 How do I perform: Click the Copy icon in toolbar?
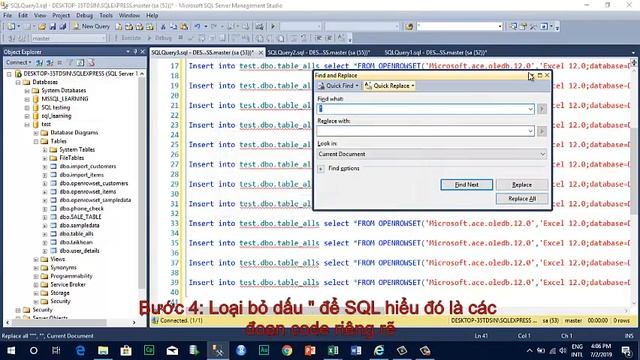click(173, 27)
